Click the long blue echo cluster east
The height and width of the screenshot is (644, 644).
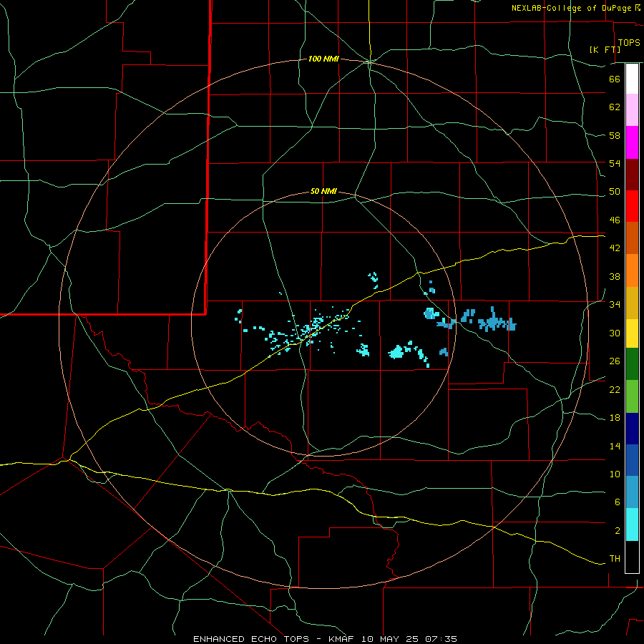coord(497,321)
